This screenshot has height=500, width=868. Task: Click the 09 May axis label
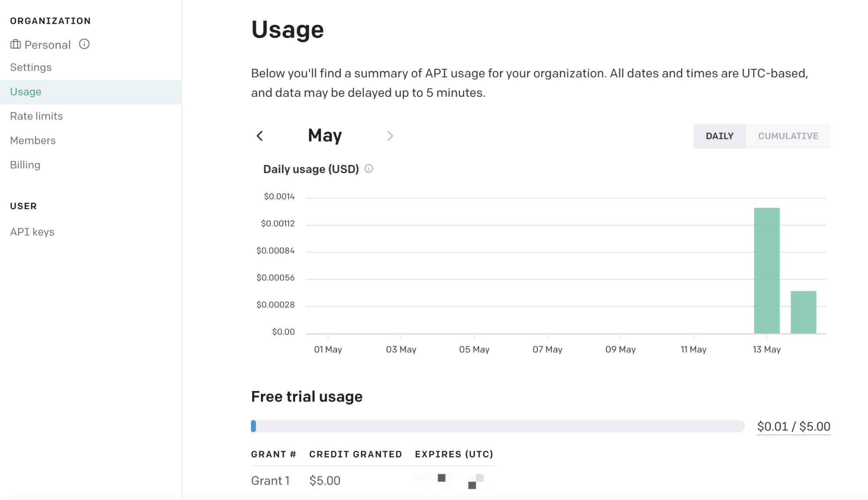[x=621, y=349]
